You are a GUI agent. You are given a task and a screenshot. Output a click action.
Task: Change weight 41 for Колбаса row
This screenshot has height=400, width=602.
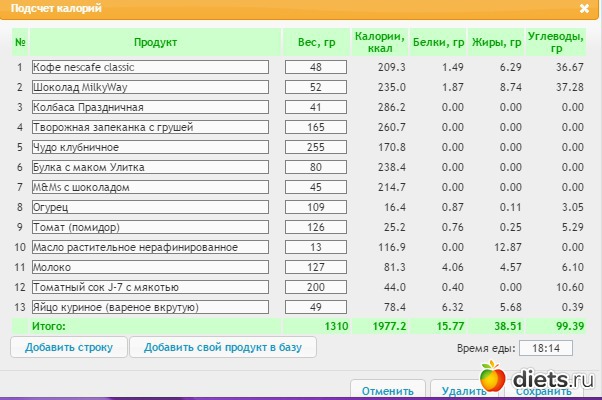[316, 107]
